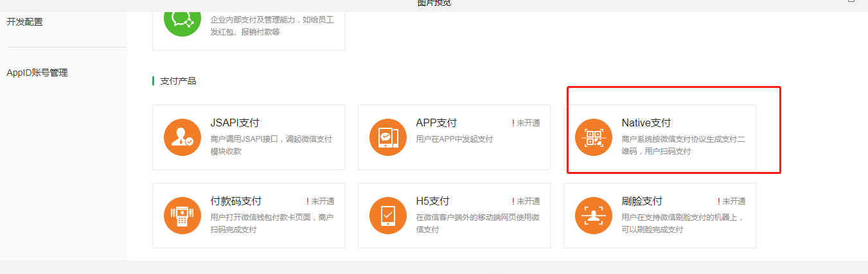The image size is (868, 274).
Task: Click 未开通 status on APP支付 card
Action: pyautogui.click(x=526, y=123)
